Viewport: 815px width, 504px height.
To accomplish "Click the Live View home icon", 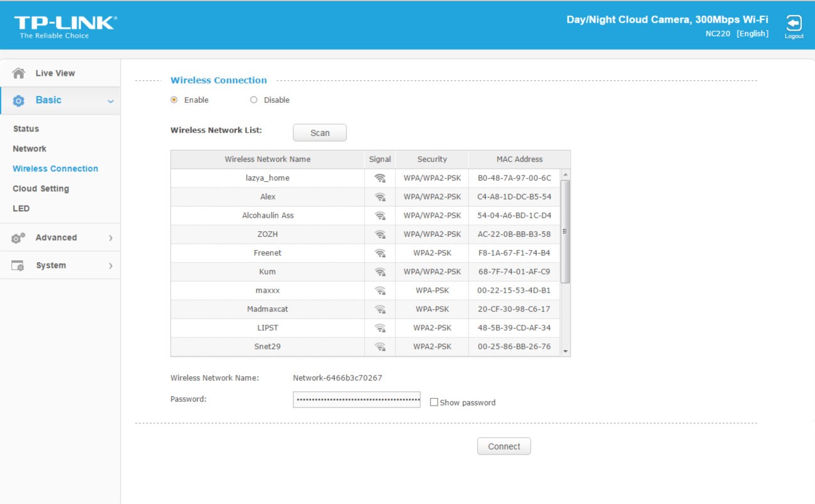I will click(x=19, y=73).
